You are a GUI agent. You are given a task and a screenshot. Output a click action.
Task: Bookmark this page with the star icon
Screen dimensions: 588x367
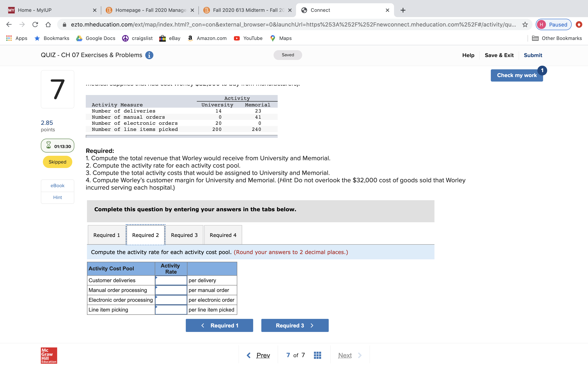[525, 24]
